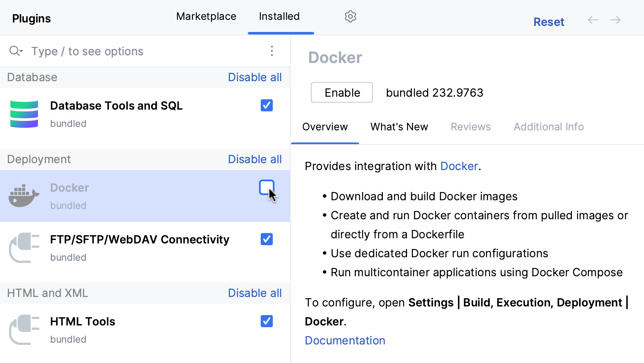The height and width of the screenshot is (363, 644).
Task: Select the Docker plugin whale icon
Action: [x=23, y=195]
